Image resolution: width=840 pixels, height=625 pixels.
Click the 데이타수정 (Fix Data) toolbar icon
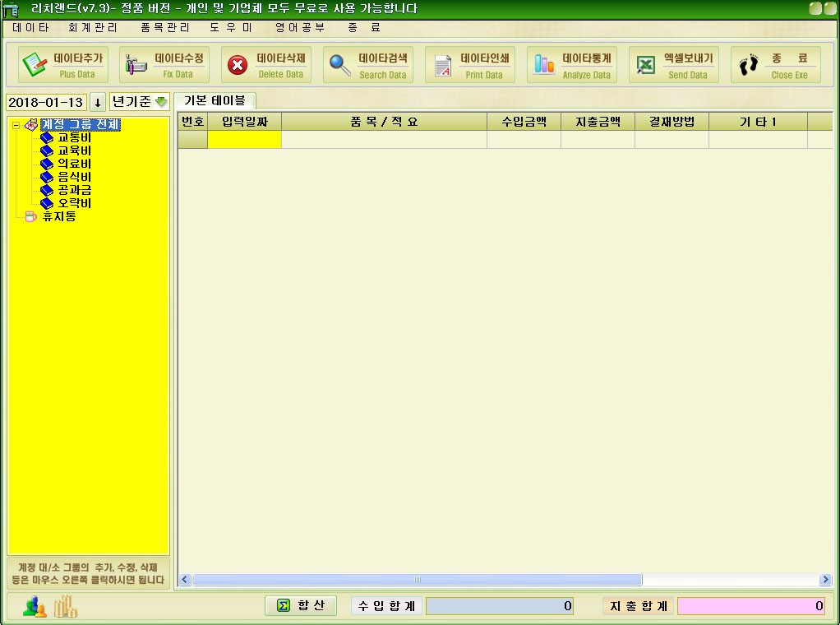pos(136,65)
